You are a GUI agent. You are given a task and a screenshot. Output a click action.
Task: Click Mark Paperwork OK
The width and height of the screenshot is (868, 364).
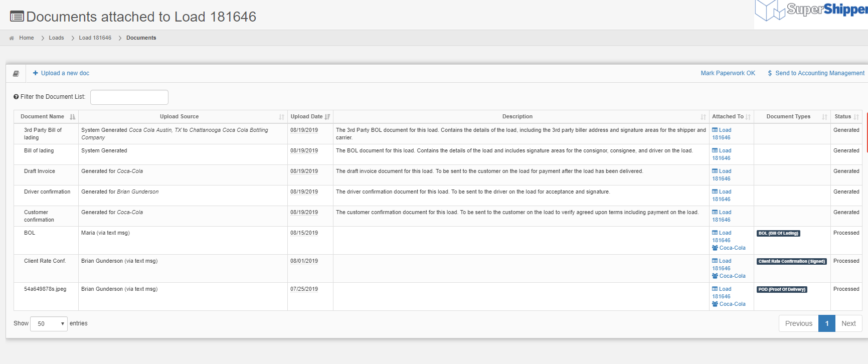[x=728, y=73]
